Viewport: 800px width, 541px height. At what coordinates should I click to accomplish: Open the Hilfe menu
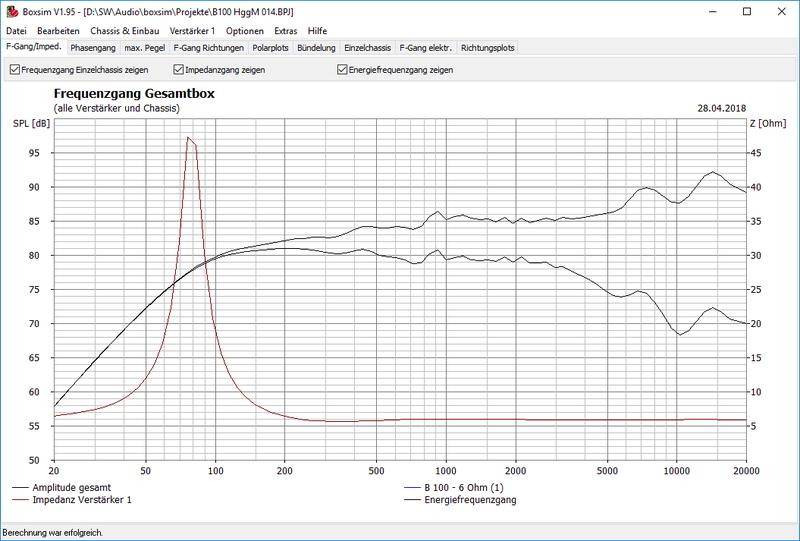(x=317, y=31)
